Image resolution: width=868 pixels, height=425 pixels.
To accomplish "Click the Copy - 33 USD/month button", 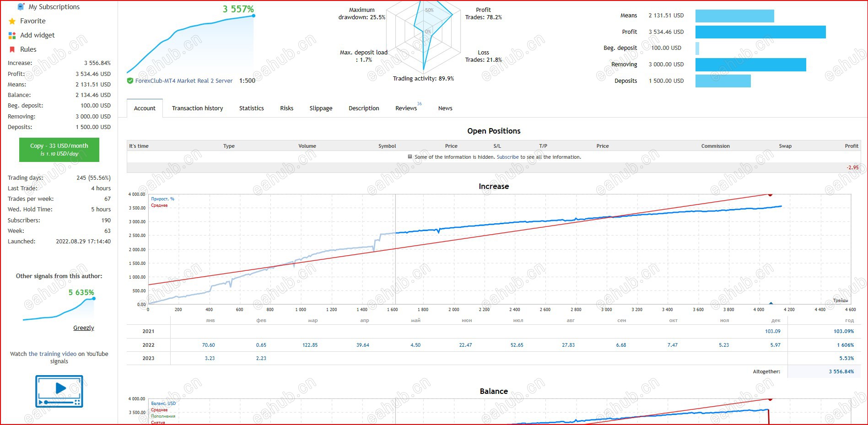I will point(59,150).
